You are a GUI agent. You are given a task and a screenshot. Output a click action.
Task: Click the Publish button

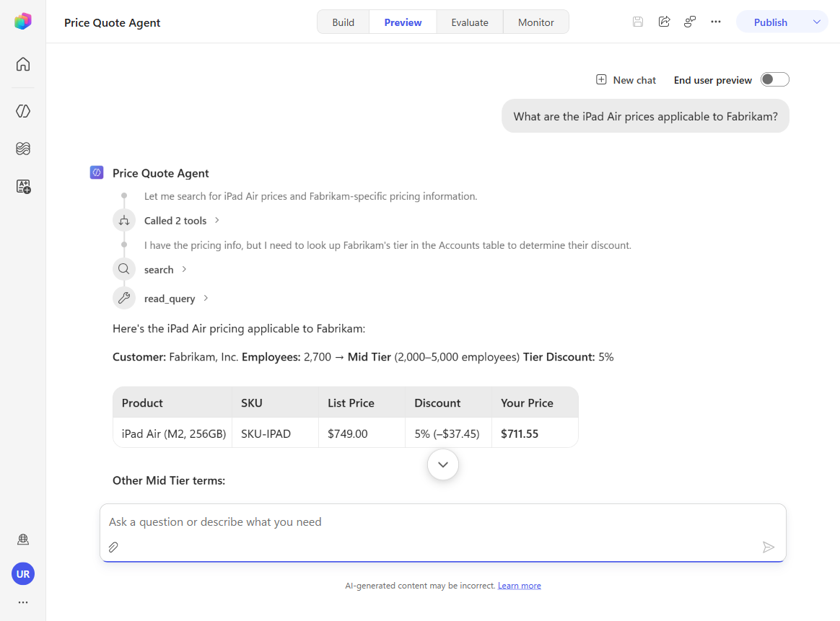click(x=770, y=22)
